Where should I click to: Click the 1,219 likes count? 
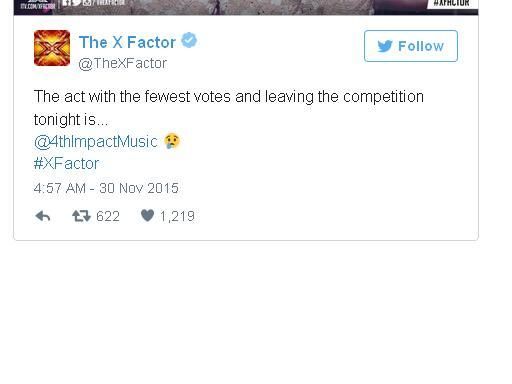pos(177,216)
